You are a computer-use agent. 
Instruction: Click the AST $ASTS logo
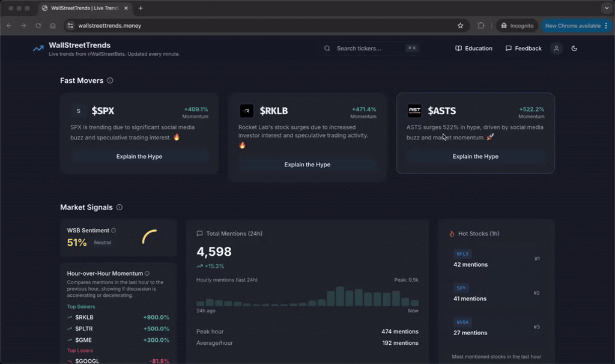[414, 111]
